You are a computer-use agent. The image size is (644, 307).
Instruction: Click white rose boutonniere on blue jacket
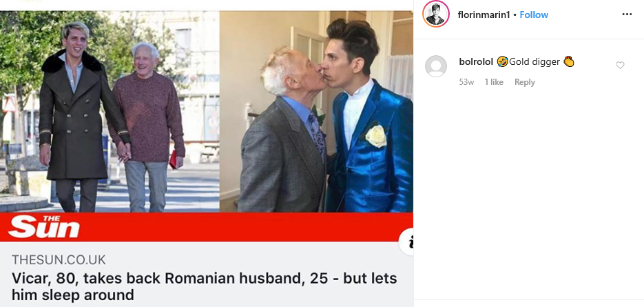click(376, 136)
